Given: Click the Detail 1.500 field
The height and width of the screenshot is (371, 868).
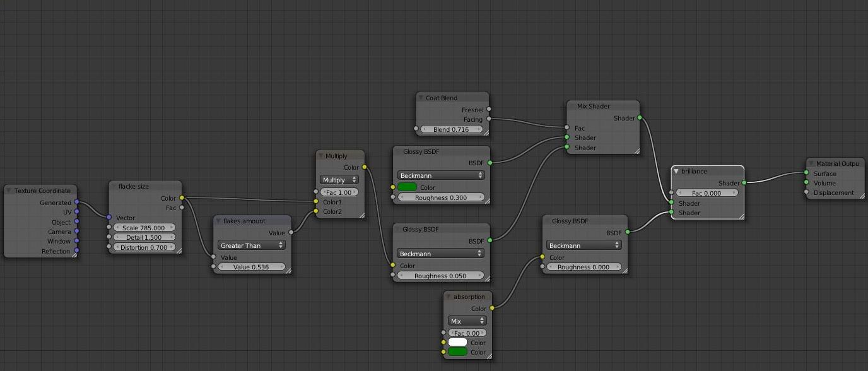Looking at the screenshot, I should pos(144,237).
